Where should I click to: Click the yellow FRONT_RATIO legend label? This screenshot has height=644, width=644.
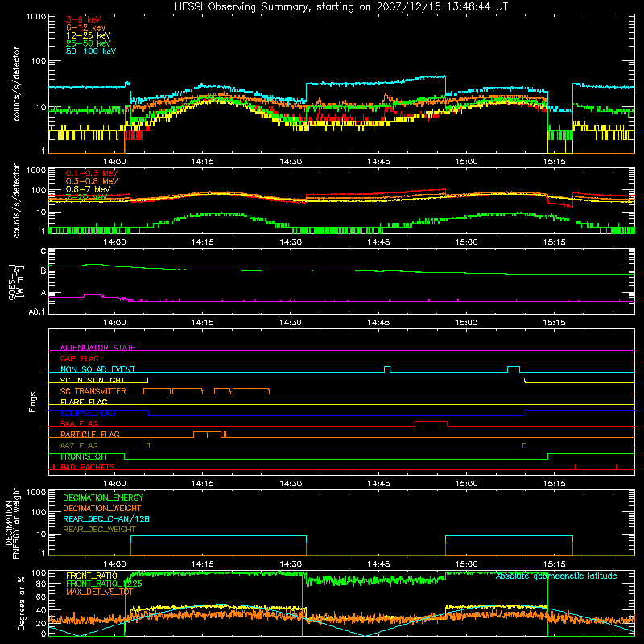pyautogui.click(x=91, y=576)
